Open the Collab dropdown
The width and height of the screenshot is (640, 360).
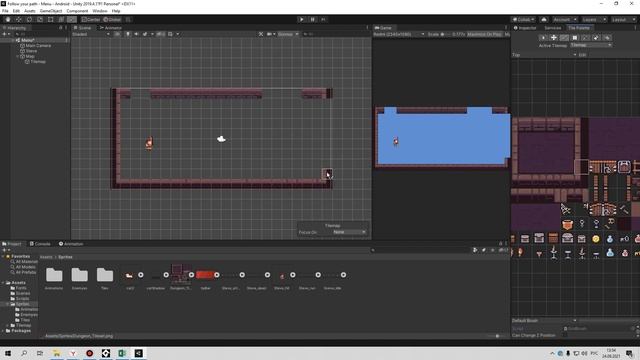523,19
